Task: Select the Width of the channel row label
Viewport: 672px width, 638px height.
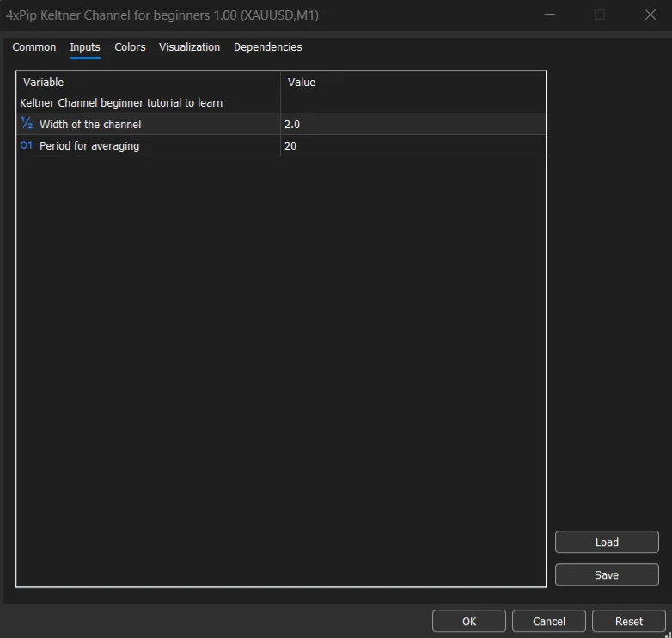Action: [x=90, y=125]
